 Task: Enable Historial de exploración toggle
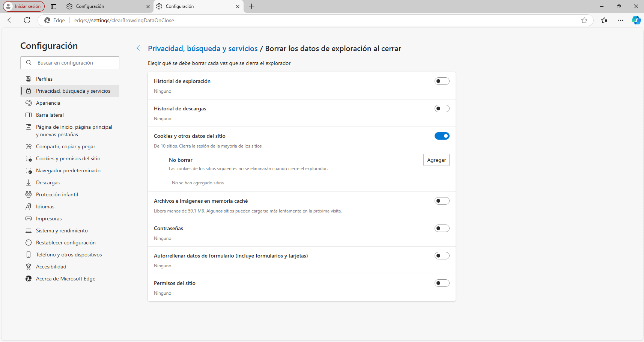click(x=442, y=81)
